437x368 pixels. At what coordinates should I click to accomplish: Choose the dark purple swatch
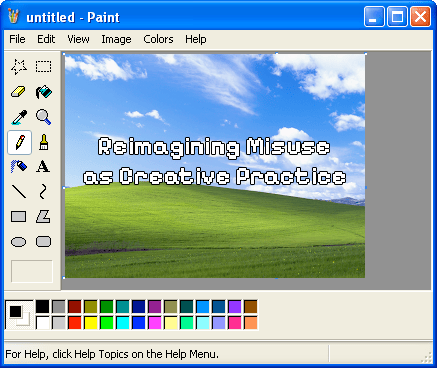[x=155, y=307]
